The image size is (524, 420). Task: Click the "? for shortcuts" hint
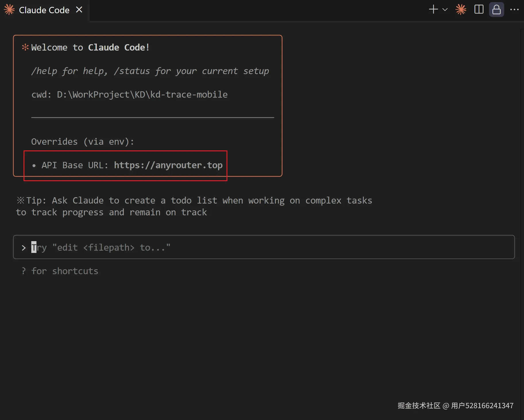click(60, 271)
